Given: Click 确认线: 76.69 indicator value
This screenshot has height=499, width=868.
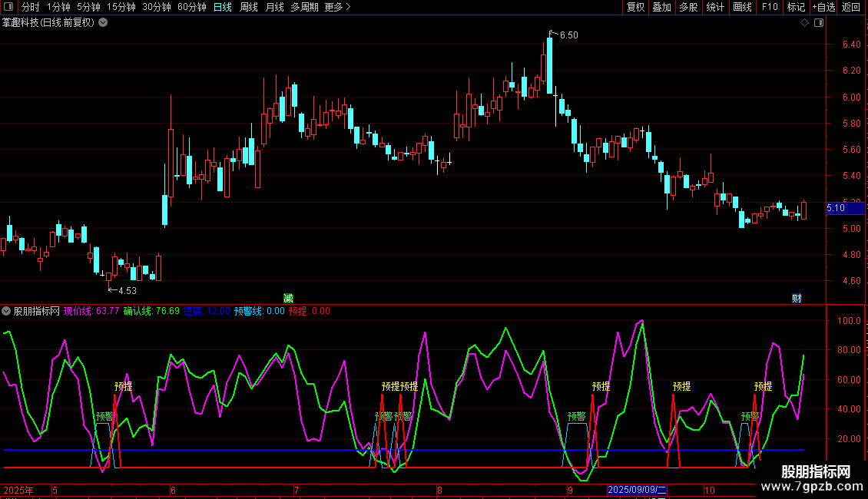Looking at the screenshot, I should click(x=151, y=311).
